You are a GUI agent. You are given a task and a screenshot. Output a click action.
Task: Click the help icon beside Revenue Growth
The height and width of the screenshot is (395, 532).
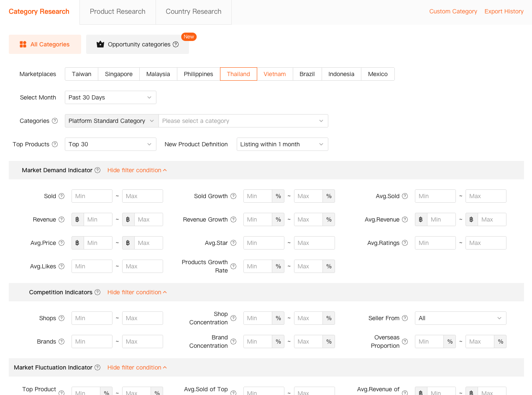point(233,219)
